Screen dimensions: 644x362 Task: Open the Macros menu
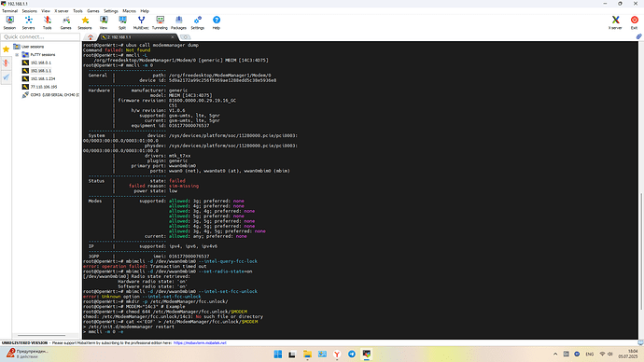129,11
